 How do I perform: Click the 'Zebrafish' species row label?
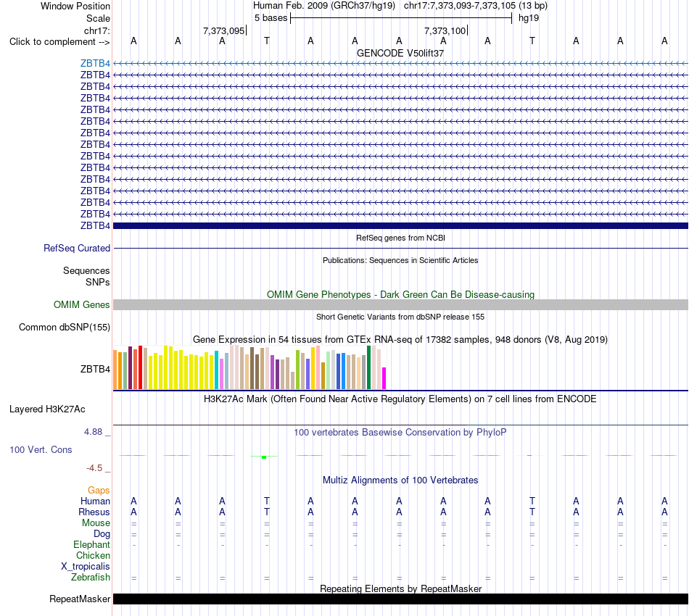pos(91,578)
